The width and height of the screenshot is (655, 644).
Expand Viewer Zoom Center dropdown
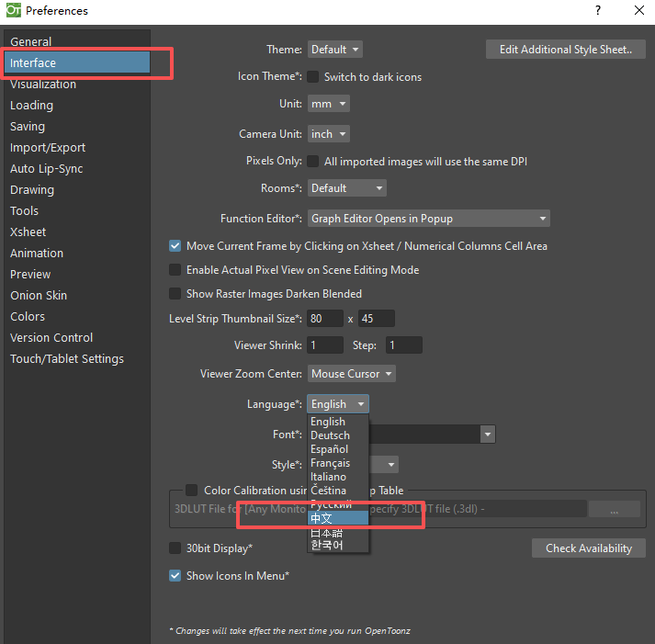[351, 373]
